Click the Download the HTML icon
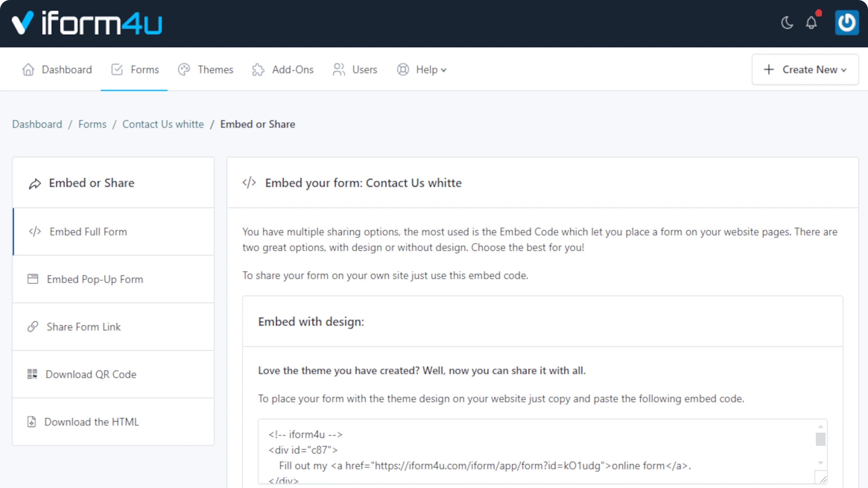This screenshot has width=868, height=488. pyautogui.click(x=31, y=421)
